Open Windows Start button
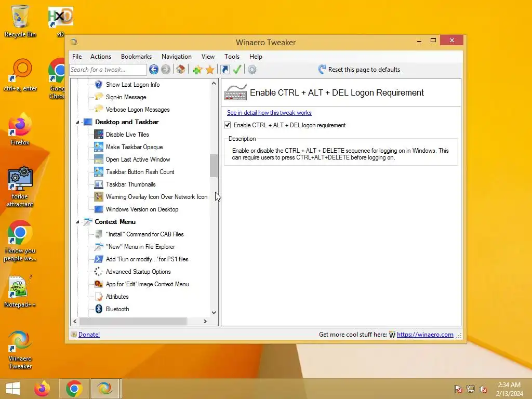 pos(13,389)
